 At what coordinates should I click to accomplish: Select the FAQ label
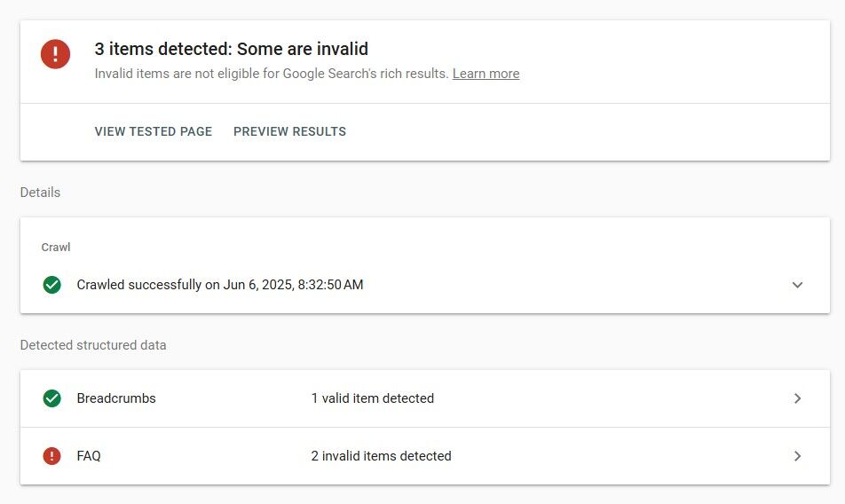(89, 456)
